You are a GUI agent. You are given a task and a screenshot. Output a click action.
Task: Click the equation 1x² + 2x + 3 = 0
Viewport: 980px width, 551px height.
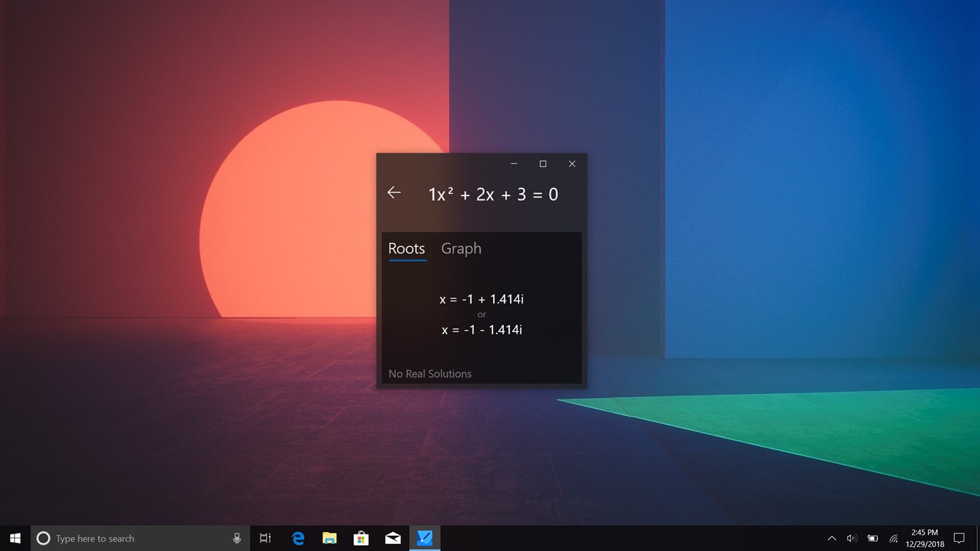[493, 194]
